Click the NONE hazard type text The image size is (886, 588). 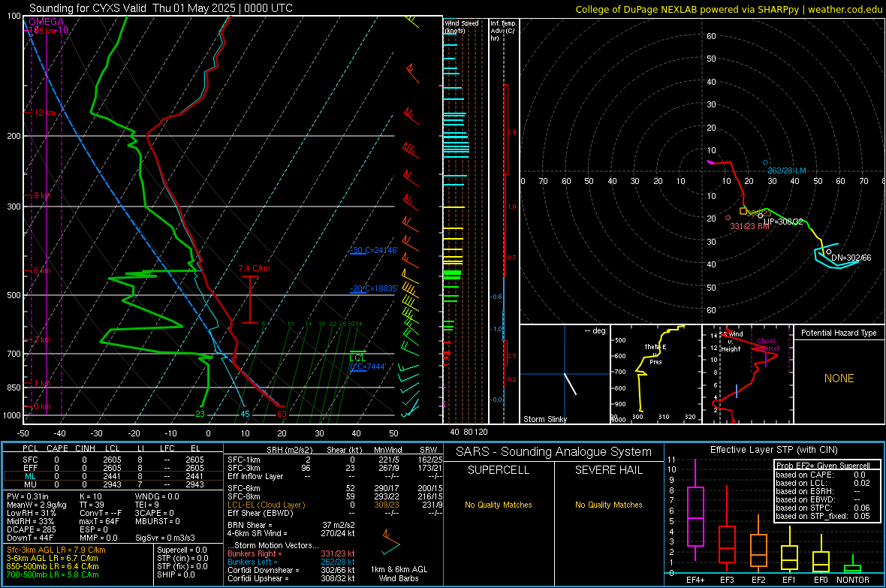pos(839,378)
